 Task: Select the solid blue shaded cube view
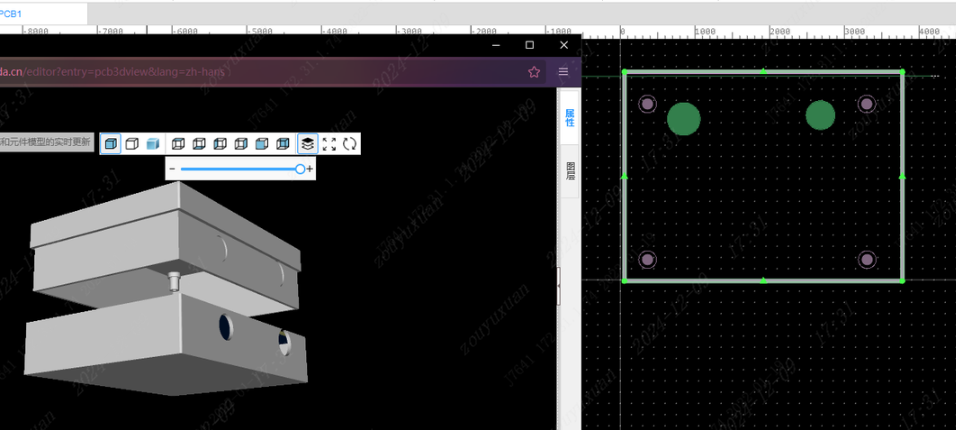coord(153,144)
